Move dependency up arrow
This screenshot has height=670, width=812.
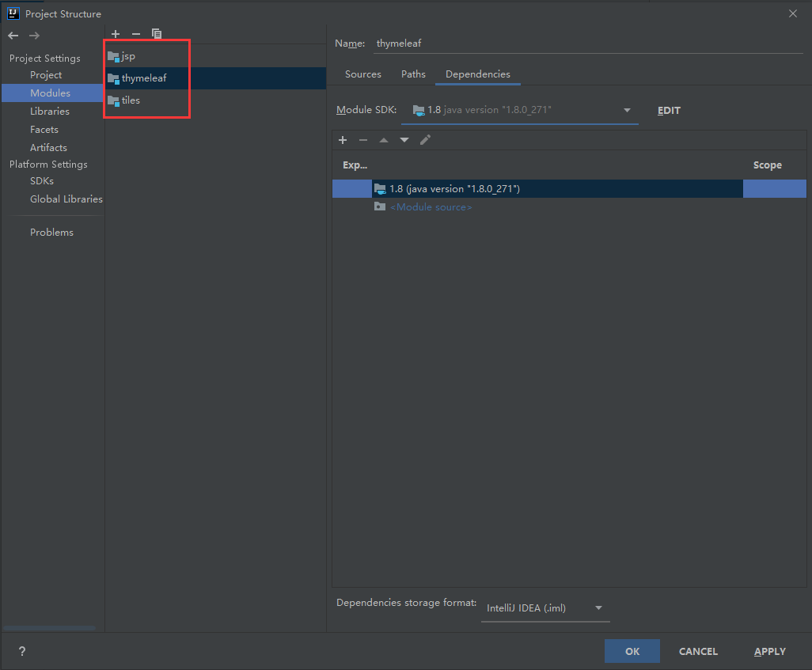pyautogui.click(x=384, y=140)
